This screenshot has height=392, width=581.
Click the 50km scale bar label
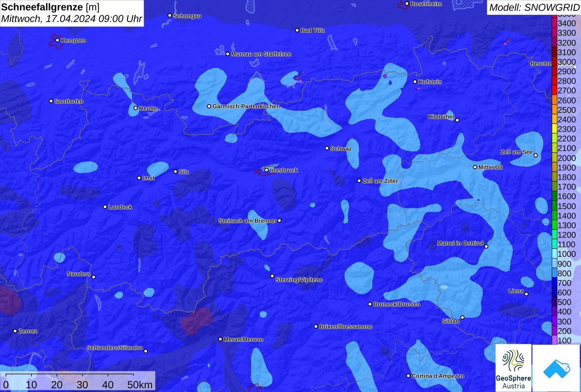click(x=140, y=385)
